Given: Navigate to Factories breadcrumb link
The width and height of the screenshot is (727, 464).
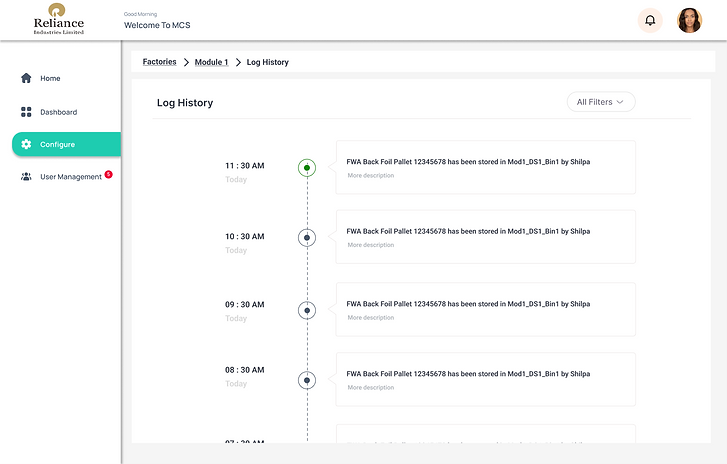Looking at the screenshot, I should point(159,62).
